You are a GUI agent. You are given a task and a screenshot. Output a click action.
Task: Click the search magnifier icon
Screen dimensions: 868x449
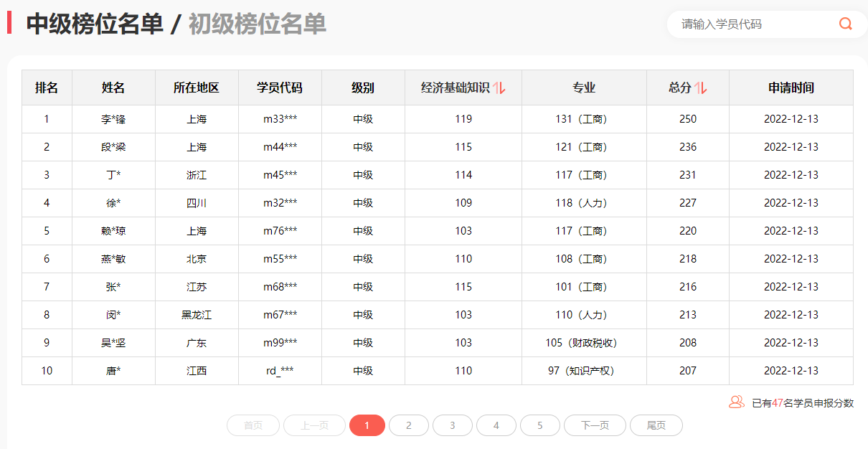point(845,24)
